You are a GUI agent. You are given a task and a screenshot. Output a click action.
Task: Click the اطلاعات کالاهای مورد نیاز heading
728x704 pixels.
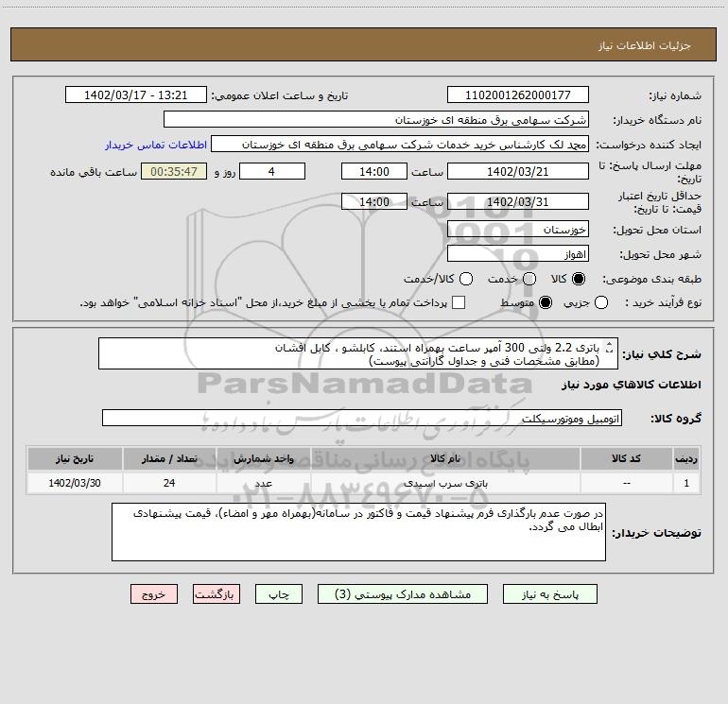(632, 385)
